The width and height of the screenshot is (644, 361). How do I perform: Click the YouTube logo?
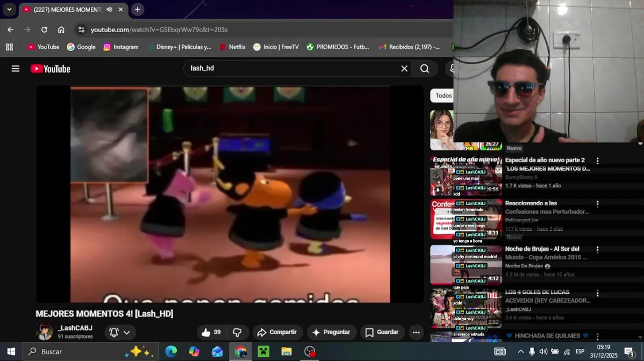(50, 69)
